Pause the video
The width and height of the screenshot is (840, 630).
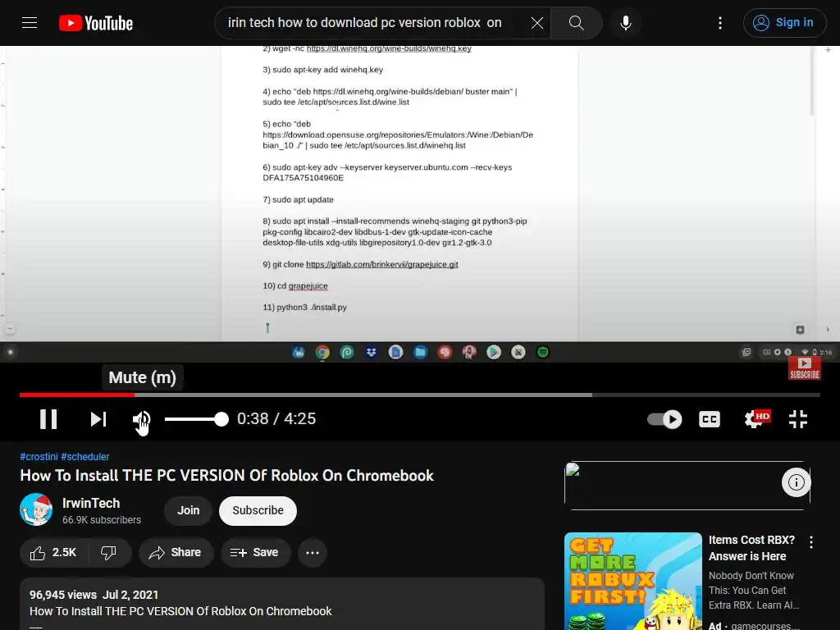coord(48,419)
